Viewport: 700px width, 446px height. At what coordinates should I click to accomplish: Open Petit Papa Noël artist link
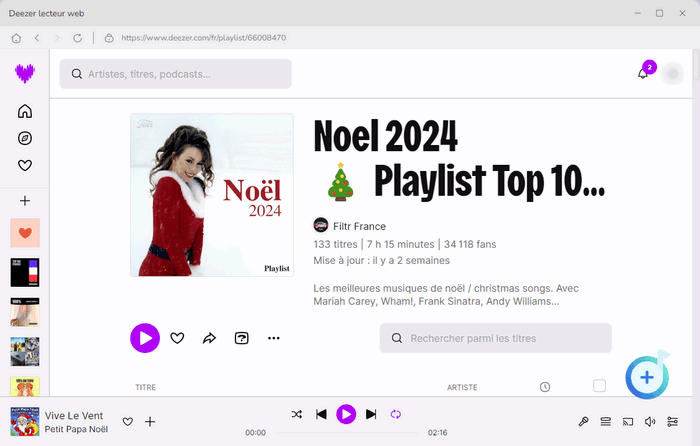(x=76, y=429)
